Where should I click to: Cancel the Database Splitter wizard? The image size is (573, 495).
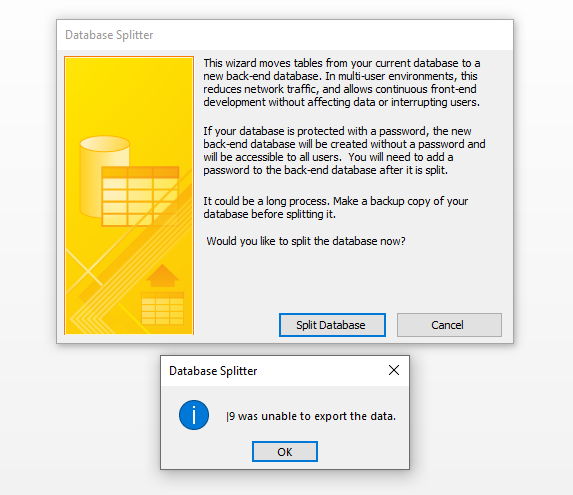[x=449, y=325]
